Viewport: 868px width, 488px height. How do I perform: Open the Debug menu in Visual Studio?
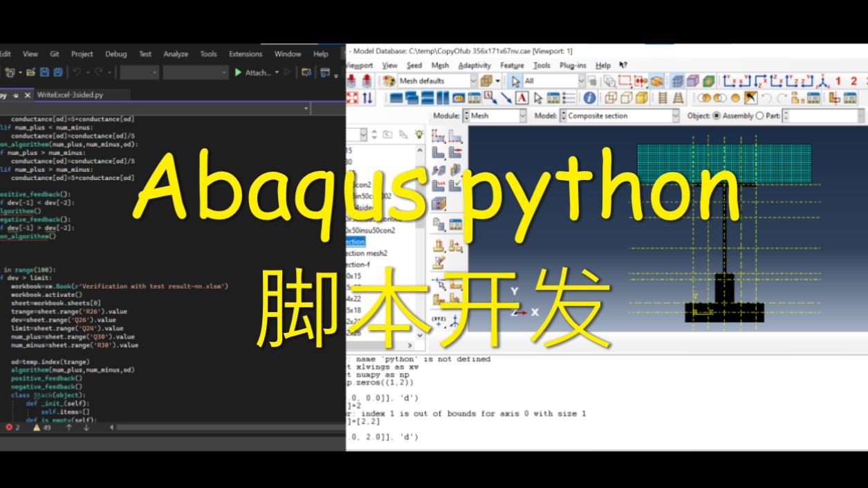116,54
